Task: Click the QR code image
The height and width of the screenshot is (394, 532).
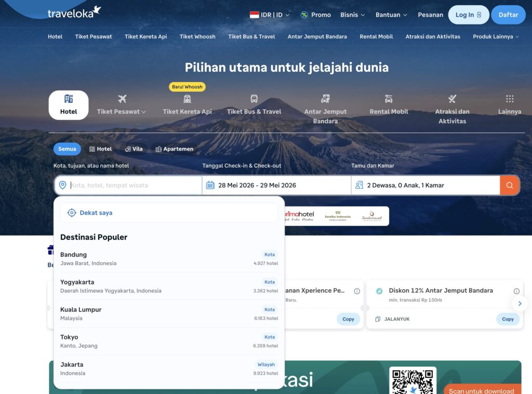Action: tap(413, 380)
